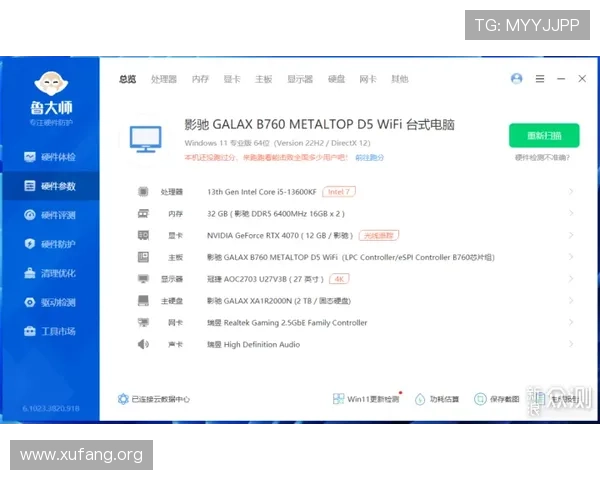This screenshot has height=480, width=600.
Task: Switch to the 显示器 tab
Action: (300, 79)
